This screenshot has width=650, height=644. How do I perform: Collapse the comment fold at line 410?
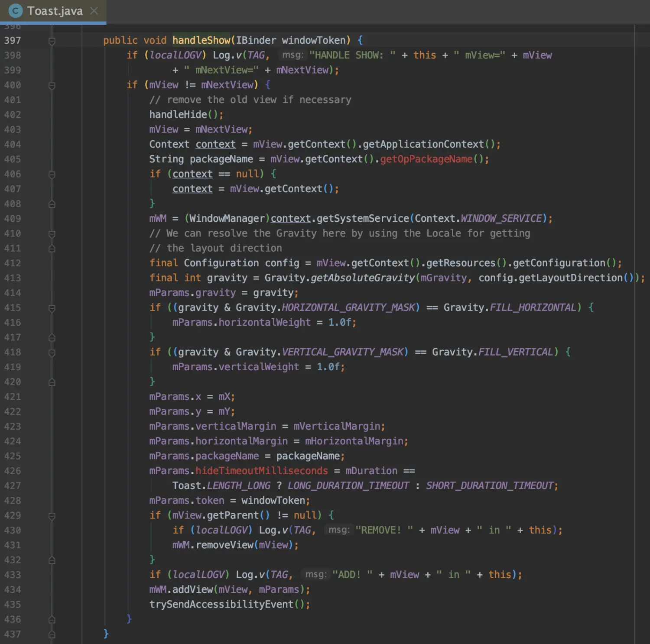coord(52,234)
